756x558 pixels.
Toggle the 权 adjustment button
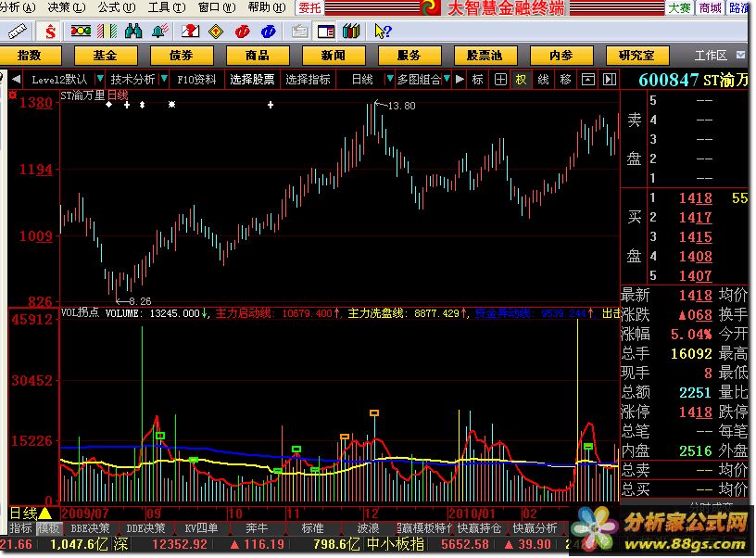[x=522, y=80]
